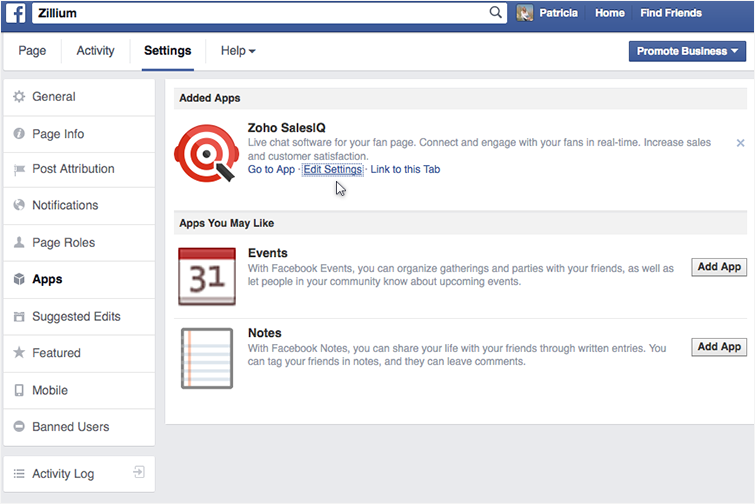
Task: Click the Suggested Edits icon
Action: pos(19,316)
